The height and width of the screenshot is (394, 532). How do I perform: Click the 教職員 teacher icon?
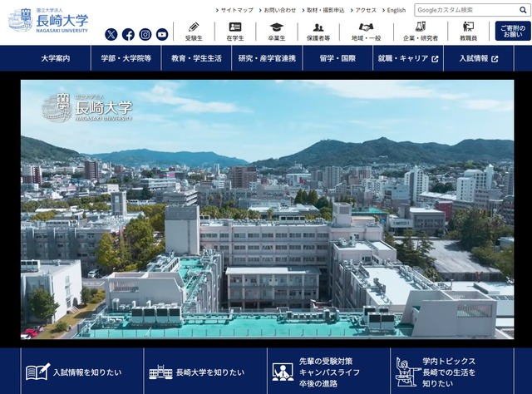pyautogui.click(x=468, y=27)
